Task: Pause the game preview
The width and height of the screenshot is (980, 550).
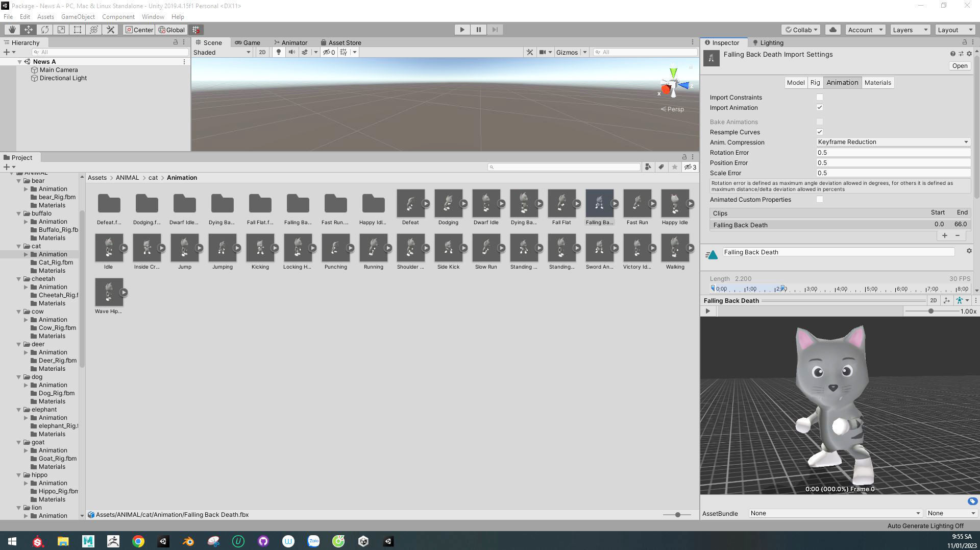Action: tap(478, 30)
